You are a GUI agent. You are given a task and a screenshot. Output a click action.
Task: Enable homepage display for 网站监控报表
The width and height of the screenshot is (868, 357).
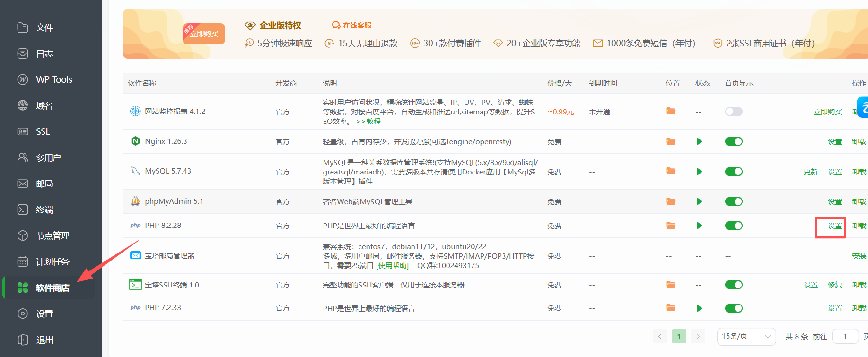coord(734,112)
